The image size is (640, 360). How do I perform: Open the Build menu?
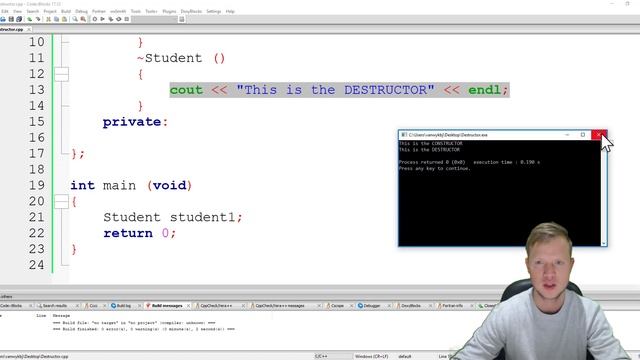66,11
